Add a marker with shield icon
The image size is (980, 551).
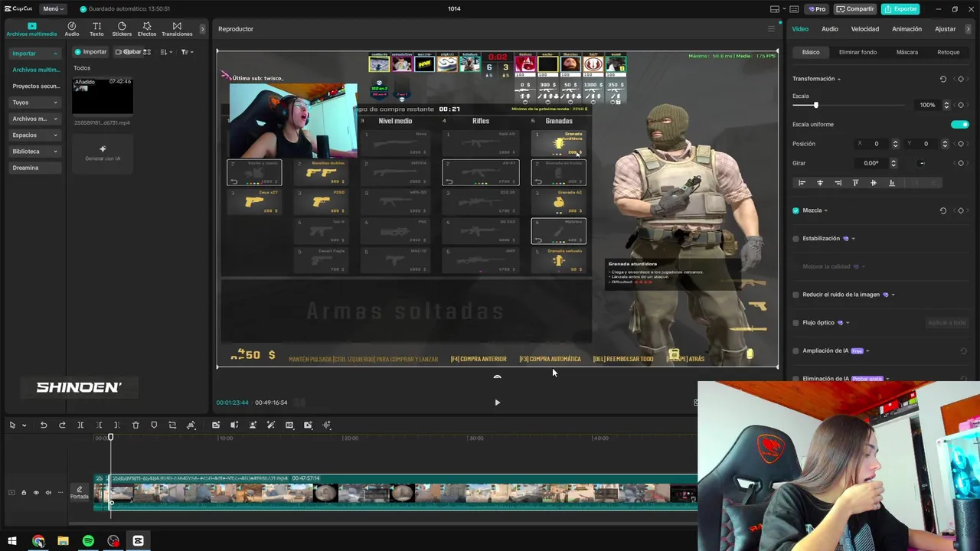pos(154,425)
